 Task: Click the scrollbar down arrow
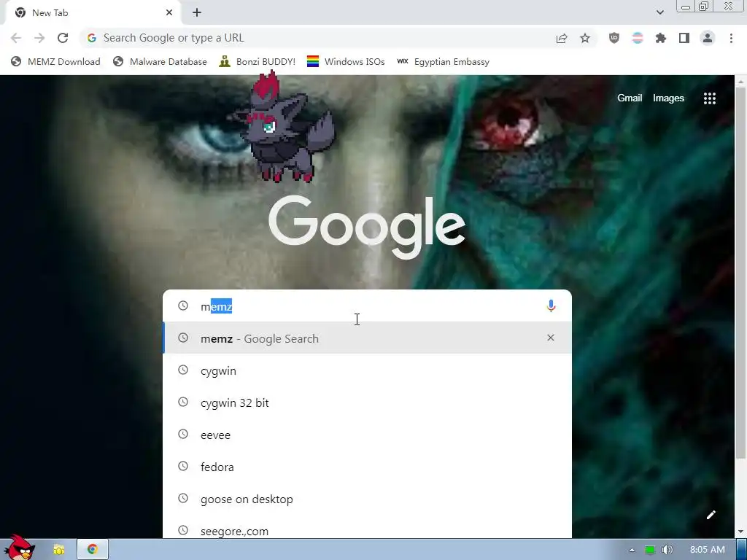pyautogui.click(x=740, y=532)
